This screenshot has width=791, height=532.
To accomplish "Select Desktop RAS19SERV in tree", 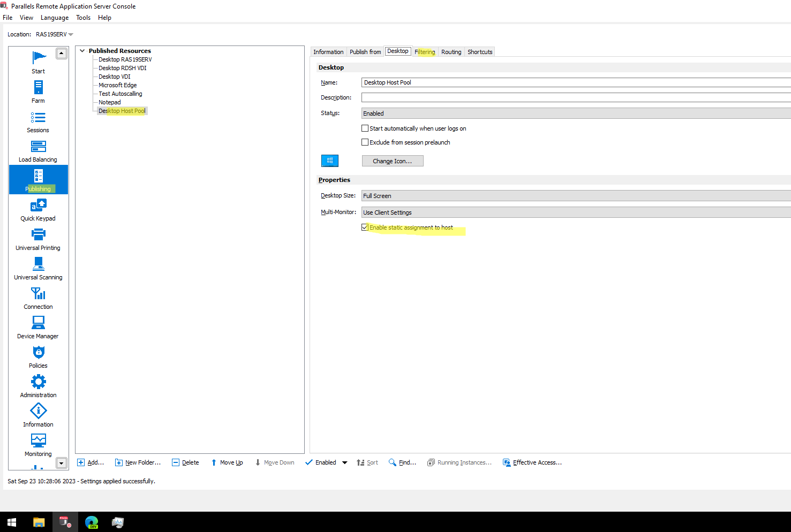I will 125,59.
